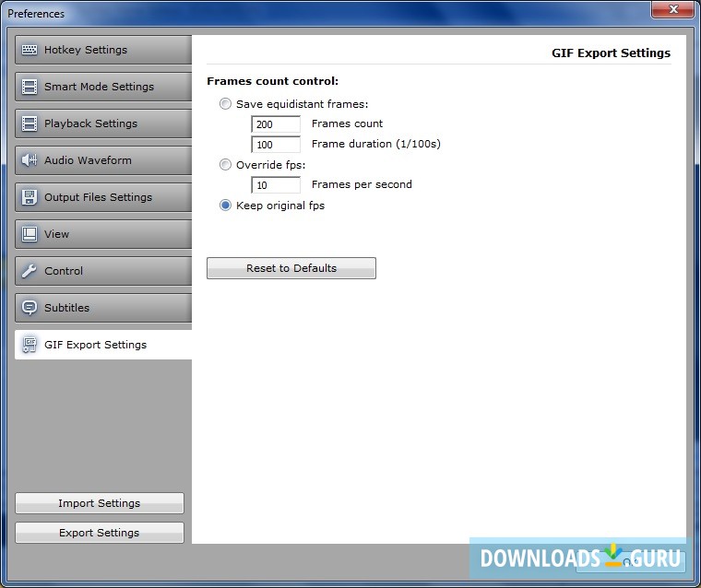Click the Export Settings button
The width and height of the screenshot is (701, 588).
click(100, 533)
